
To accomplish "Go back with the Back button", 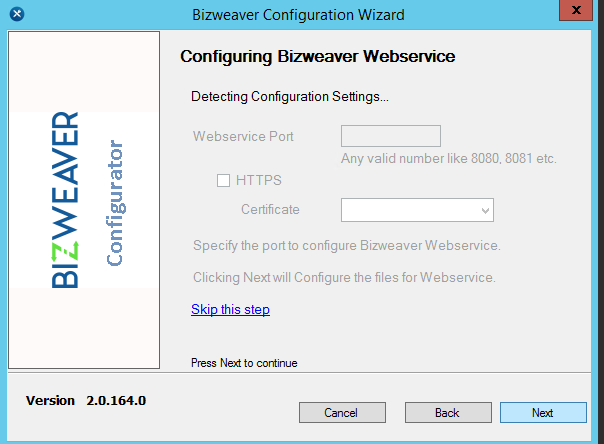I will 448,412.
